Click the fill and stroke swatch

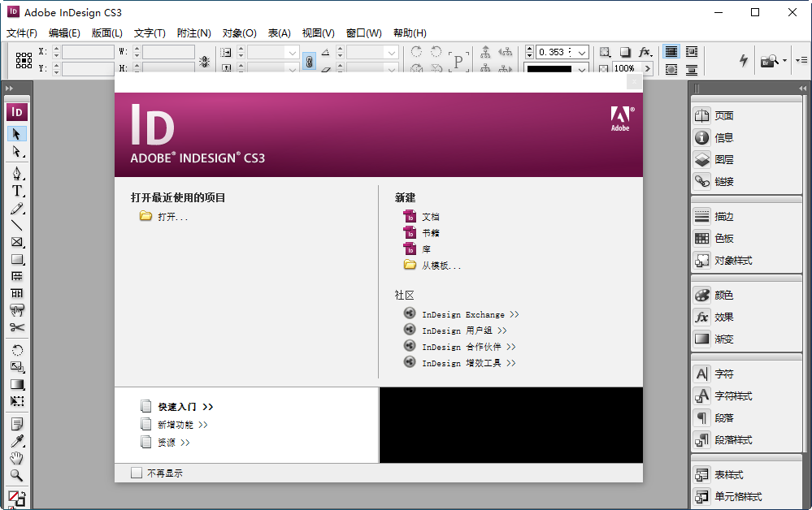pyautogui.click(x=16, y=499)
